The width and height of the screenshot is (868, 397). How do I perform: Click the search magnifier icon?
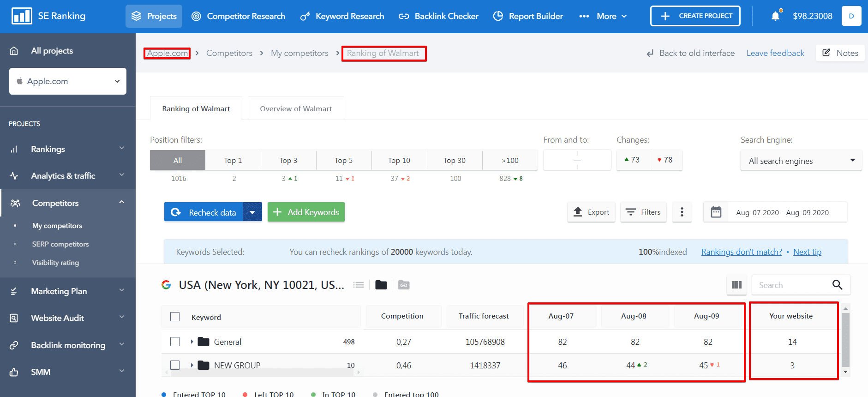coord(838,285)
